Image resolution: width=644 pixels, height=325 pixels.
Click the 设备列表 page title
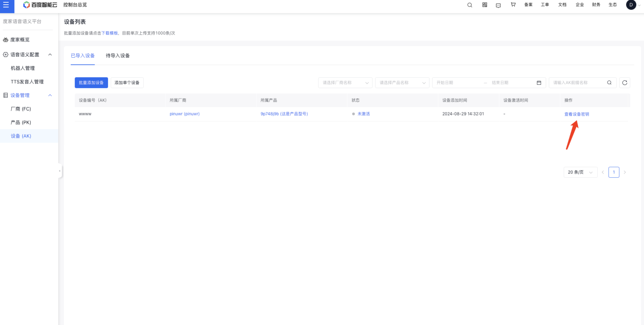coord(75,22)
